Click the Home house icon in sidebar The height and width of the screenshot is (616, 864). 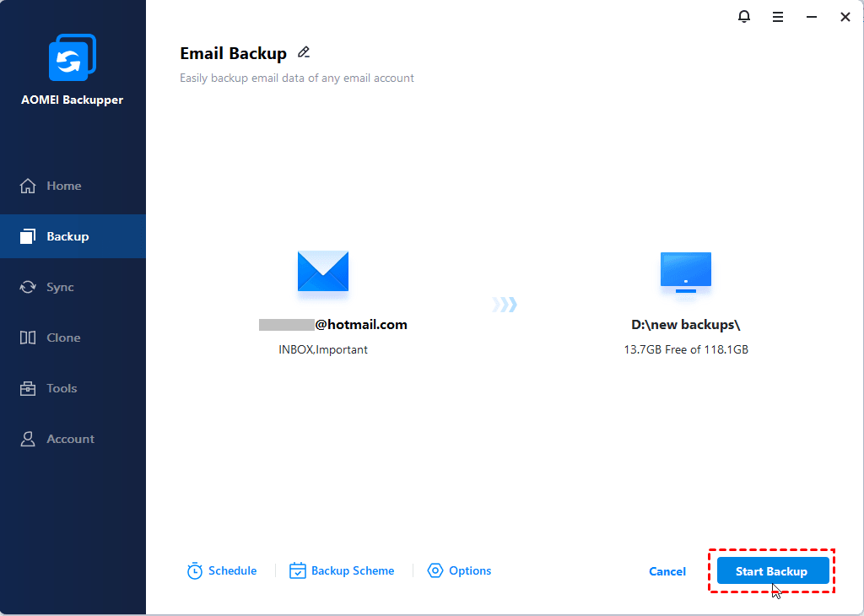[x=28, y=186]
